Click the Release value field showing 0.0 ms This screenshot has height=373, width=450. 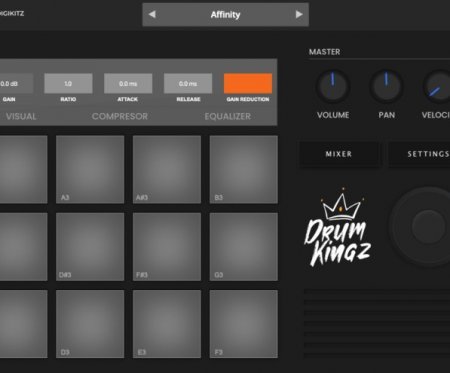[188, 83]
